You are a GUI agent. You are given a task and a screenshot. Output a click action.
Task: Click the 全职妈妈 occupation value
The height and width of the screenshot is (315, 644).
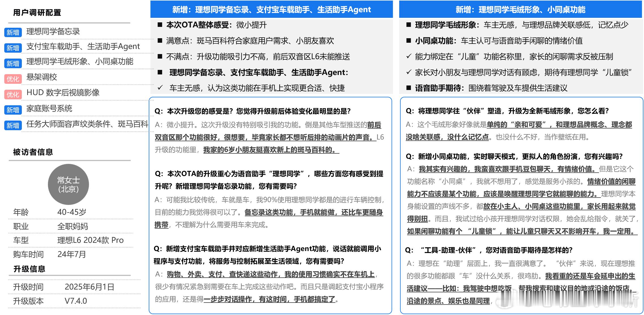(x=73, y=226)
